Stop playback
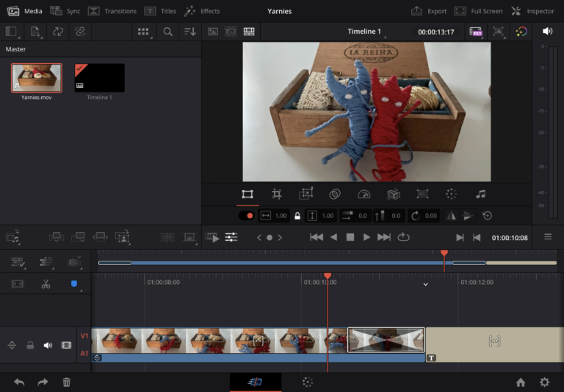The height and width of the screenshot is (392, 564). coord(350,237)
